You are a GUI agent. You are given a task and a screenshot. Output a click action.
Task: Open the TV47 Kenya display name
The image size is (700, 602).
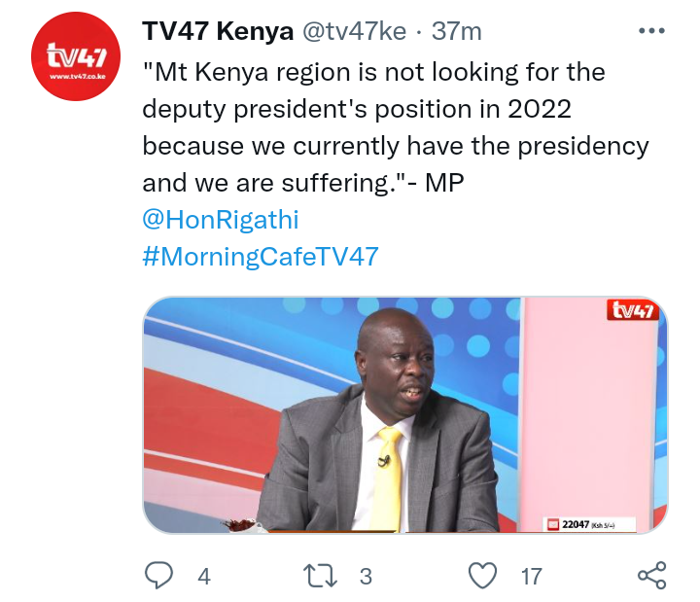pyautogui.click(x=218, y=31)
